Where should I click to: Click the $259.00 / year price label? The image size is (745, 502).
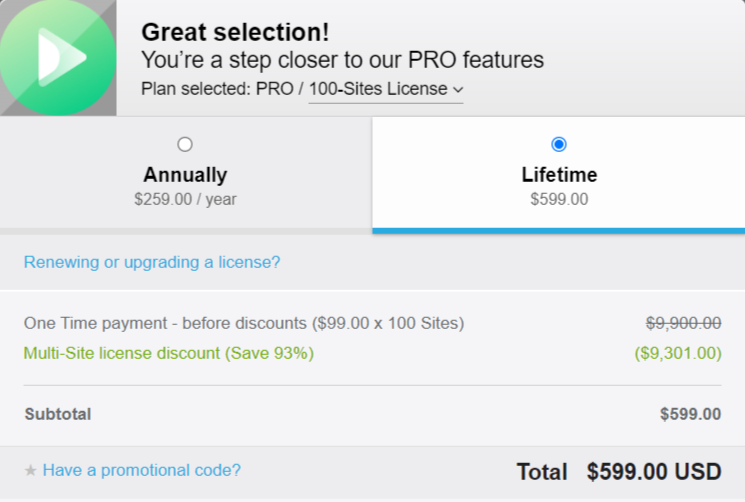(x=185, y=199)
